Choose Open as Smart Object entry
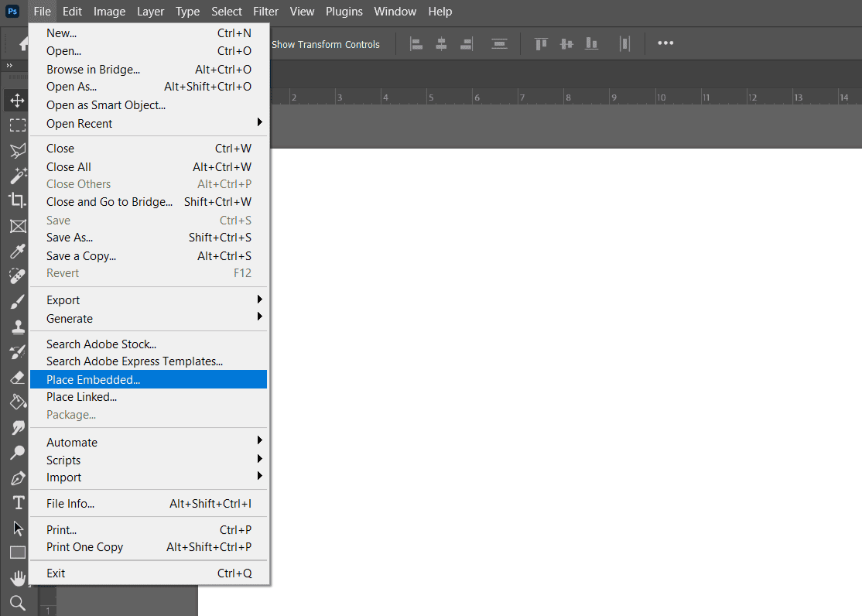862x616 pixels. click(x=149, y=105)
